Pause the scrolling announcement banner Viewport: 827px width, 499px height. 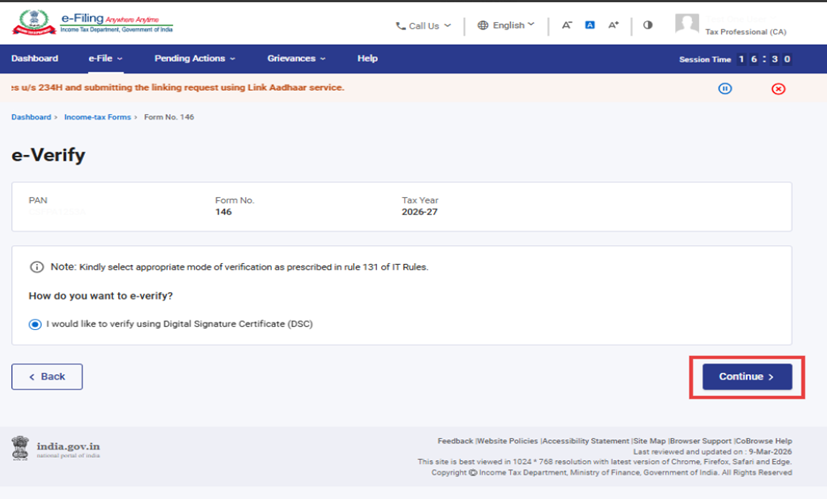pyautogui.click(x=725, y=88)
